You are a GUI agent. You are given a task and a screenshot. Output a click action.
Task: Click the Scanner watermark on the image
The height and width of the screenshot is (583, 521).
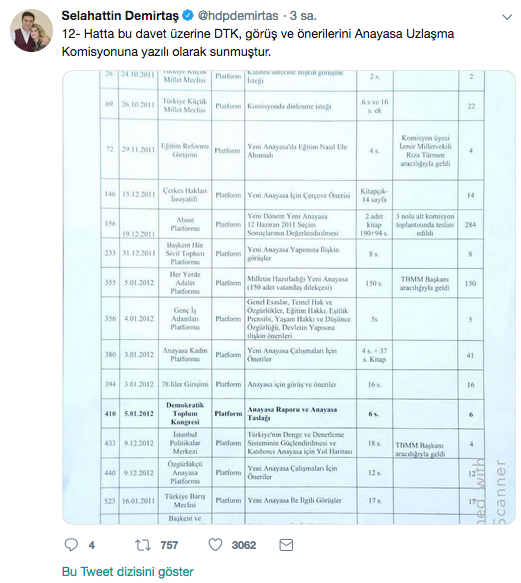point(499,492)
